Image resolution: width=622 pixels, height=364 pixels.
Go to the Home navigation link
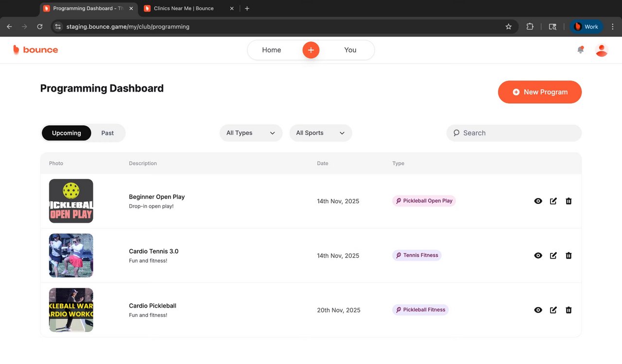(x=271, y=50)
